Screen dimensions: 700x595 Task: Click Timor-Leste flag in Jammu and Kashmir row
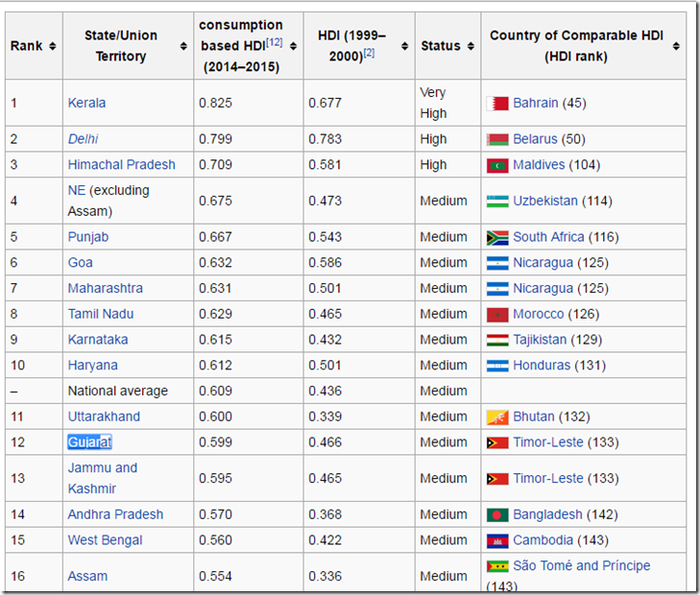497,479
